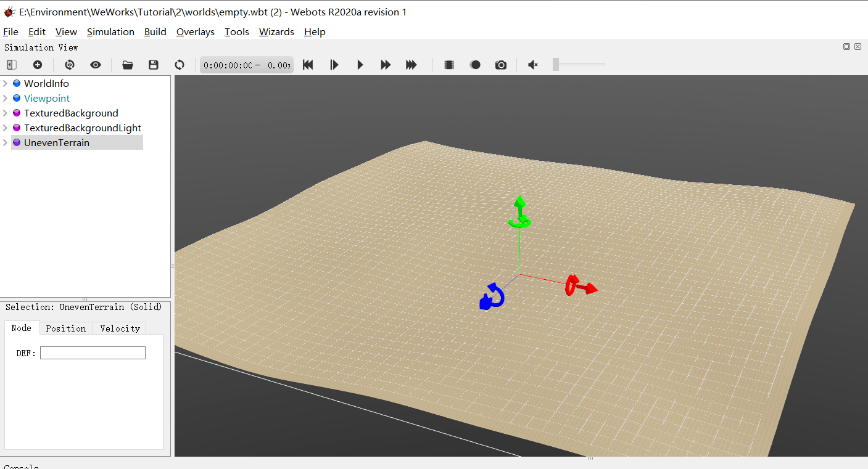The height and width of the screenshot is (469, 868).
Task: Select UnevenTerrain in scene tree
Action: [57, 142]
